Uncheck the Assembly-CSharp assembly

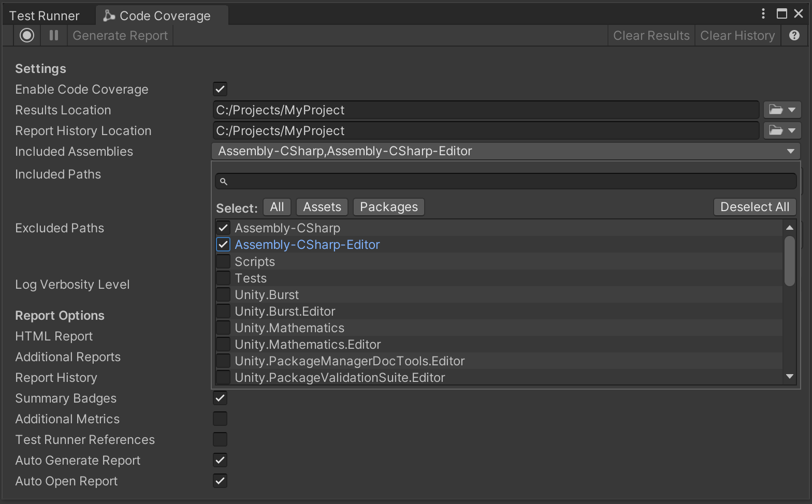pos(223,228)
